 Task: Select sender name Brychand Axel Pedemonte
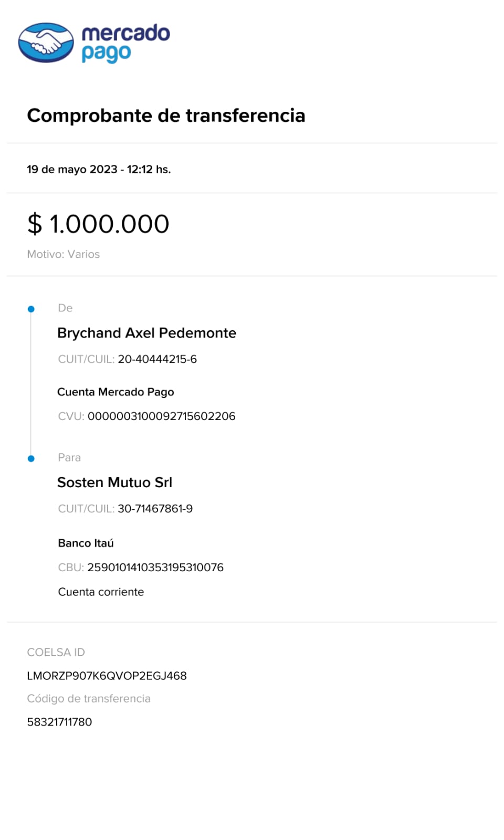click(146, 333)
